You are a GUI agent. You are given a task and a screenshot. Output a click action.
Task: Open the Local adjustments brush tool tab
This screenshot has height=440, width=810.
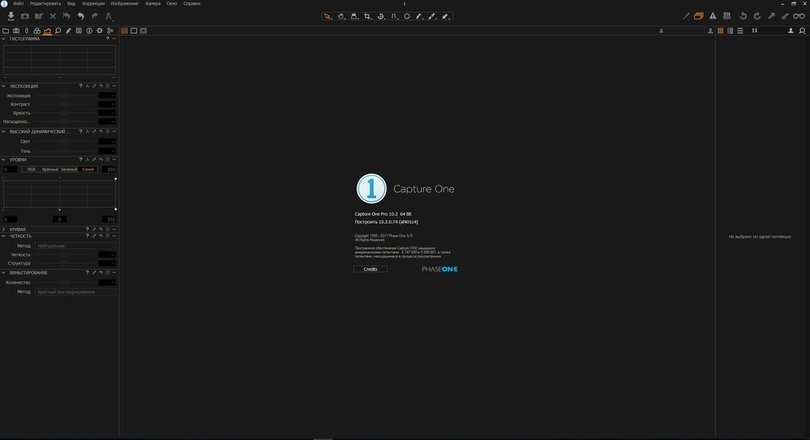point(68,31)
